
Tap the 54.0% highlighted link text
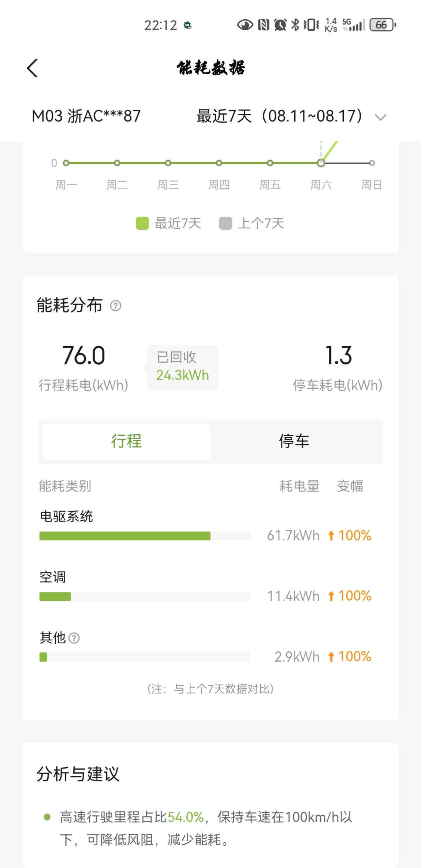click(x=186, y=817)
